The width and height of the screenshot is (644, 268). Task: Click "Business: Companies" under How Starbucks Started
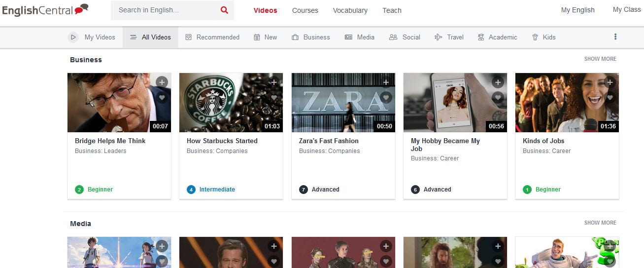(x=217, y=151)
